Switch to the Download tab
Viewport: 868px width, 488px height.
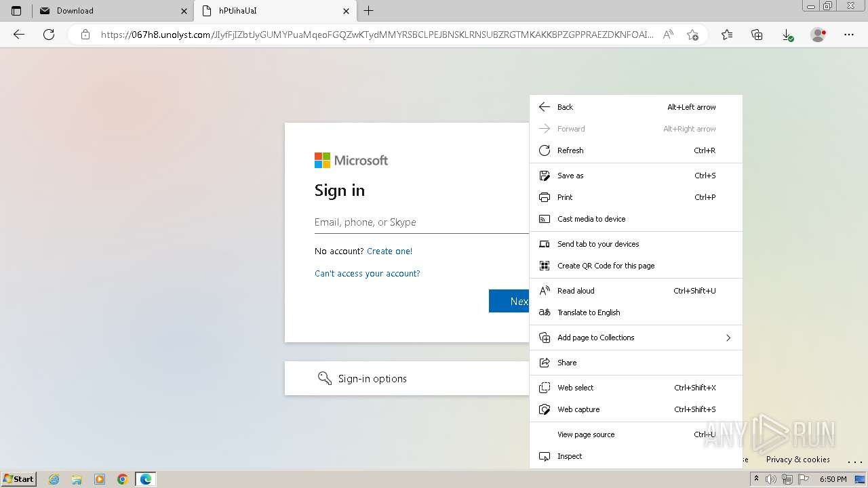[113, 11]
